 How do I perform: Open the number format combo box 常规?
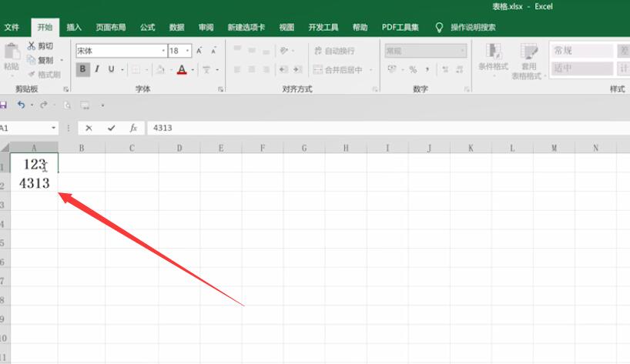tap(425, 51)
